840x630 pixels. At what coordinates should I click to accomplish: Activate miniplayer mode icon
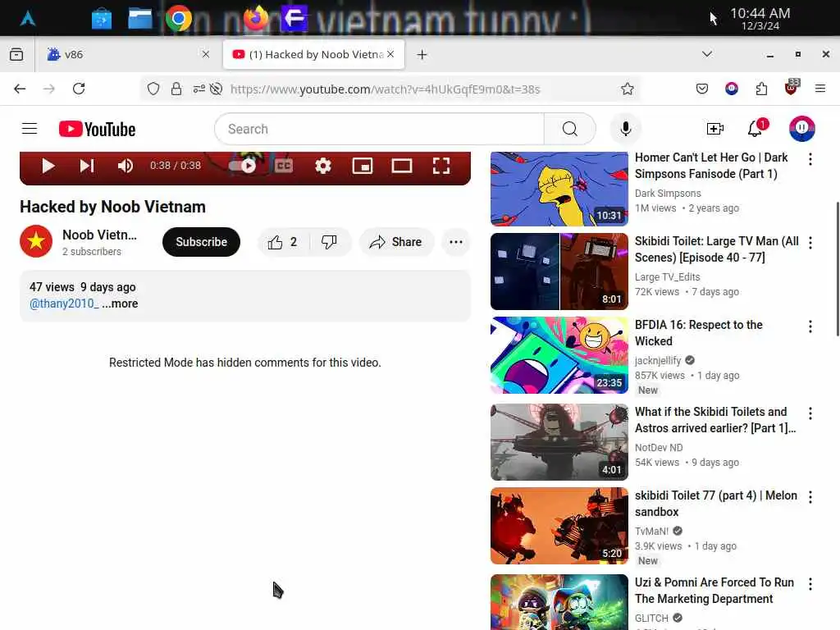(363, 166)
